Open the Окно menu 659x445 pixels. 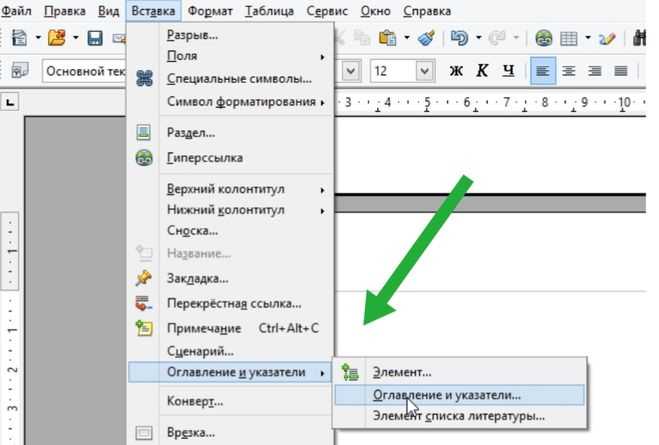click(375, 11)
